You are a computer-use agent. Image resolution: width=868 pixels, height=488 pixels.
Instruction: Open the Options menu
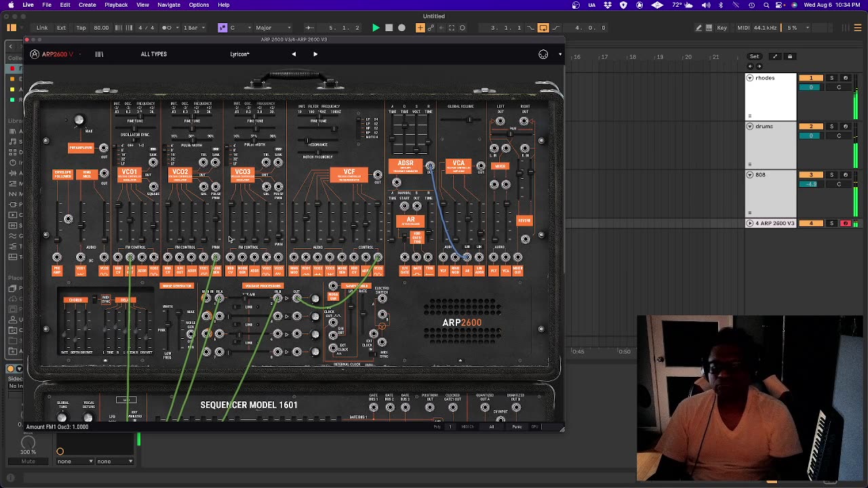click(x=199, y=5)
